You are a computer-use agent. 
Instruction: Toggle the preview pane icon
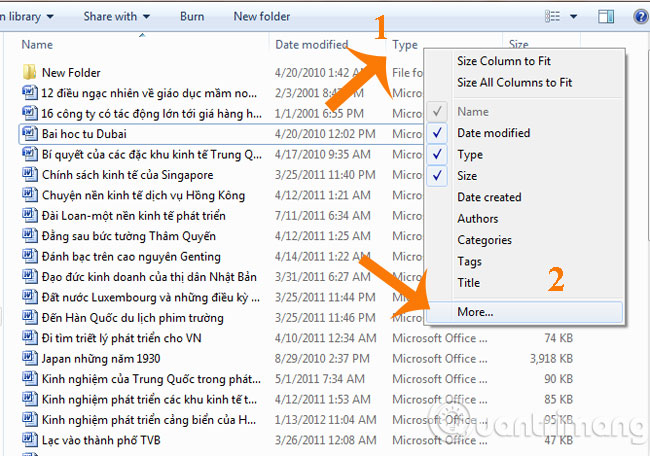pyautogui.click(x=606, y=17)
